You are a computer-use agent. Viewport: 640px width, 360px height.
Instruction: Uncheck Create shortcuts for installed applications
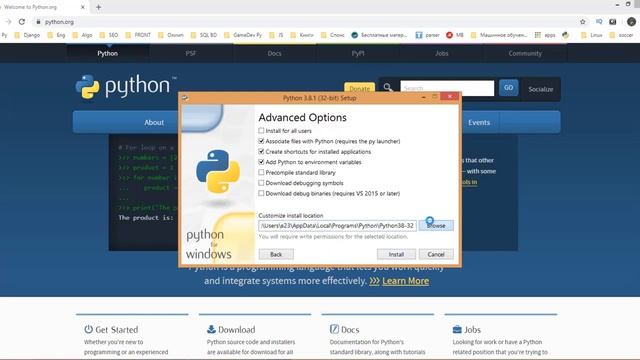tap(261, 151)
